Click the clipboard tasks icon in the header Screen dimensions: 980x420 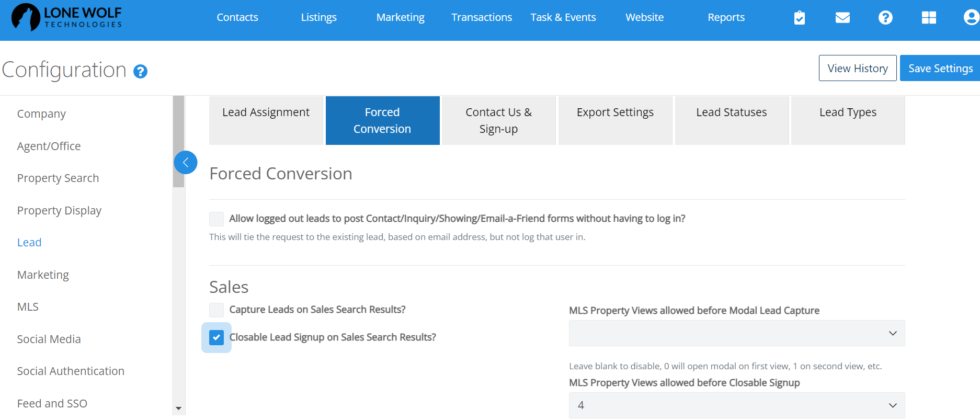coord(799,17)
